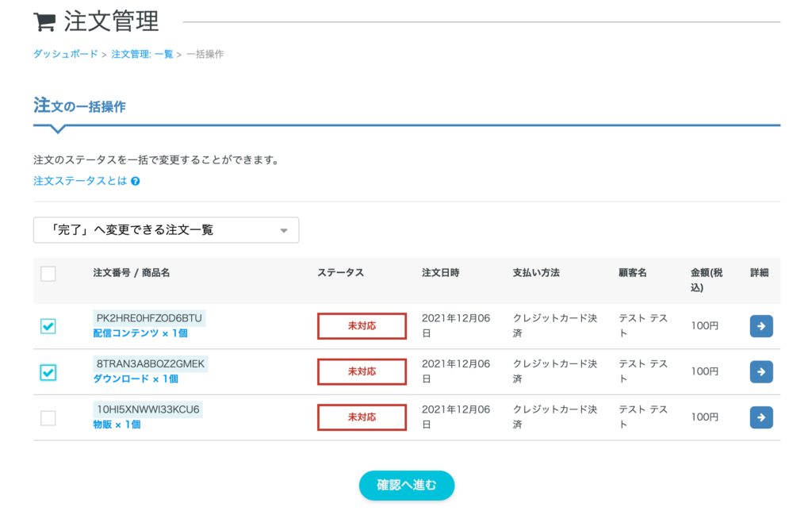Click order number 10HI5XNWWI33KCU6
This screenshot has width=812, height=511.
point(147,409)
